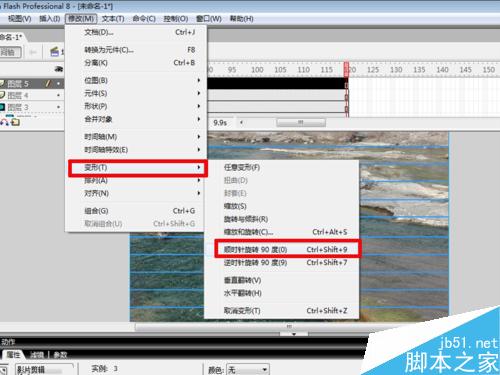Click the symbol type icon in properties panel
The image size is (500, 375).
coord(3,370)
